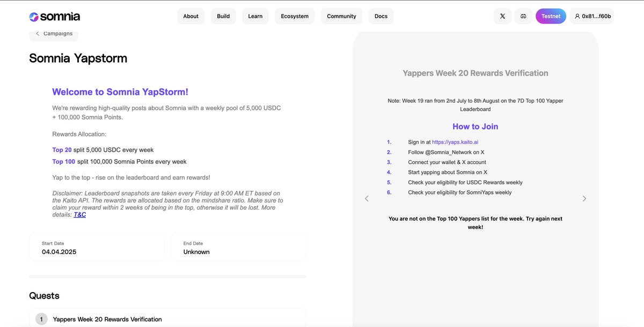Click the Somnia Yapstorm page title
This screenshot has width=644, height=327.
coord(78,58)
